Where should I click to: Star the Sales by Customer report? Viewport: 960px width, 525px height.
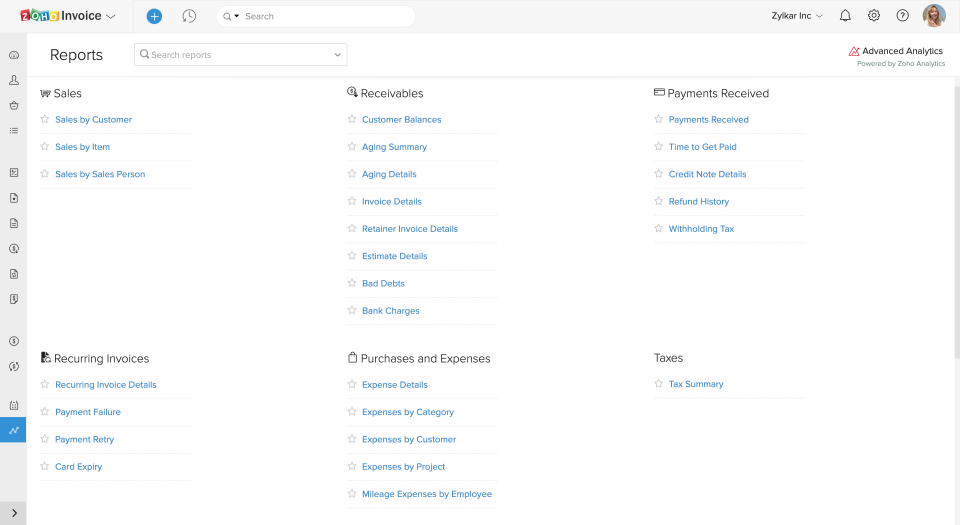coord(45,119)
